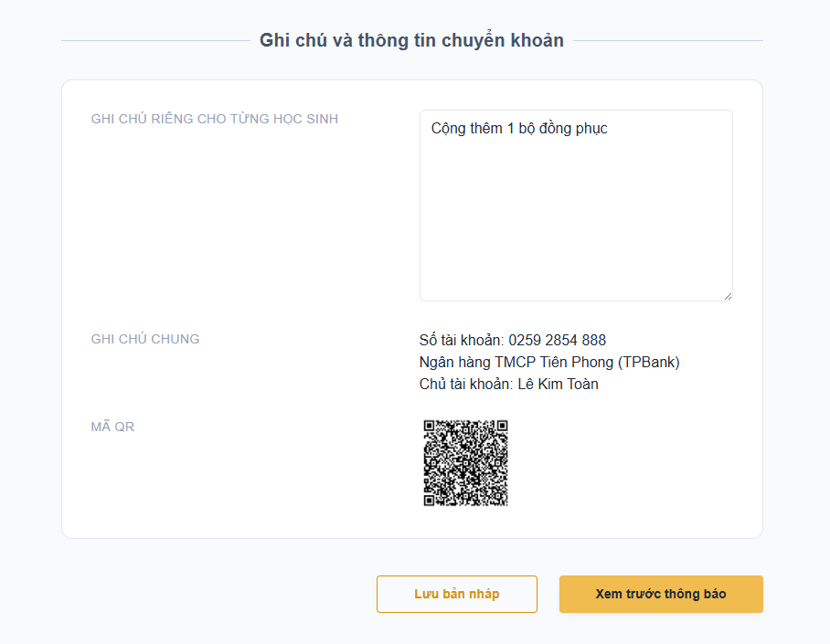Select the account number 0259 2854 888
830x644 pixels.
click(558, 340)
